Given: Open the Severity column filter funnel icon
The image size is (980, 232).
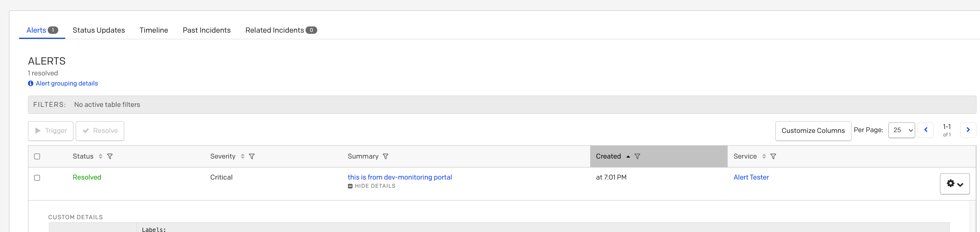Looking at the screenshot, I should pyautogui.click(x=252, y=156).
